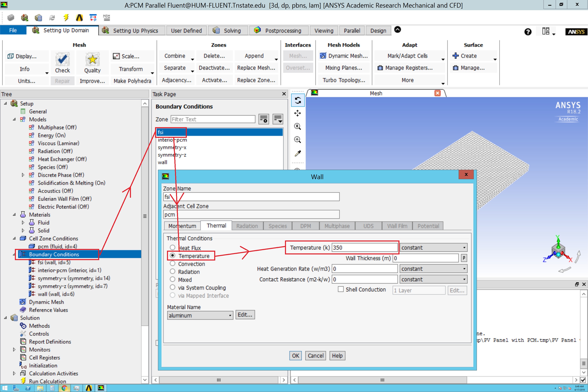Viewport: 588px width, 392px height.
Task: Click the lightning bolt icon in quick toolbar
Action: tap(66, 17)
